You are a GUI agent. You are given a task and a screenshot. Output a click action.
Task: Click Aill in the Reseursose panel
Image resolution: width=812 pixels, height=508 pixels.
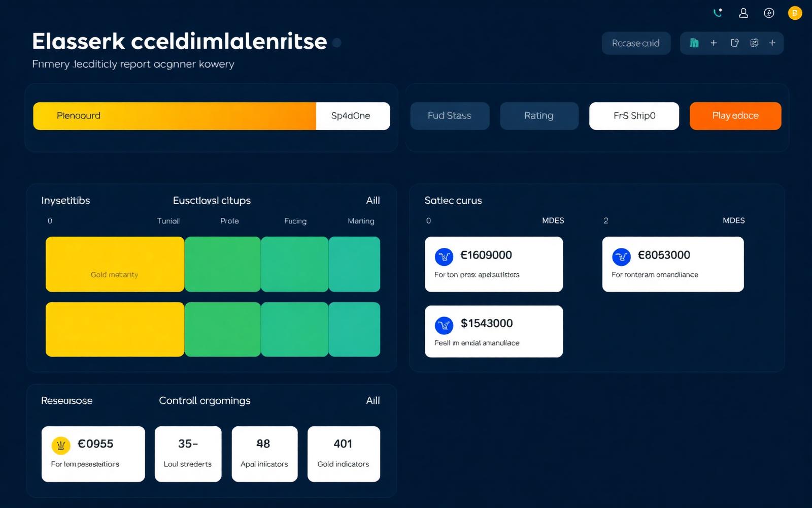373,401
